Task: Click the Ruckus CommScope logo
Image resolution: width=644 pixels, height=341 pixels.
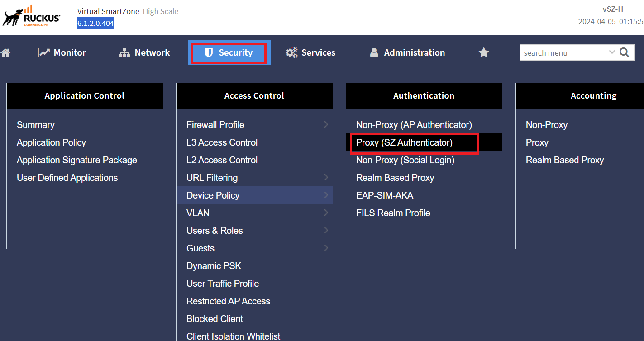Action: [31, 16]
